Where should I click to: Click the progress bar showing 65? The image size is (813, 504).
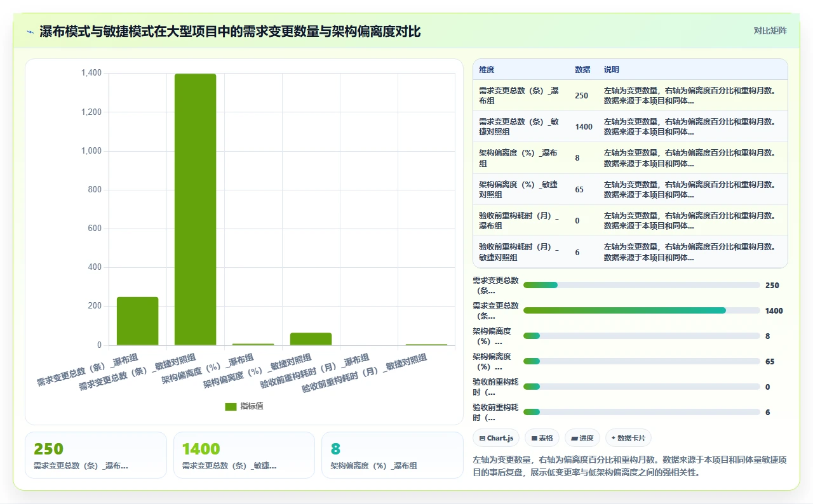642,361
